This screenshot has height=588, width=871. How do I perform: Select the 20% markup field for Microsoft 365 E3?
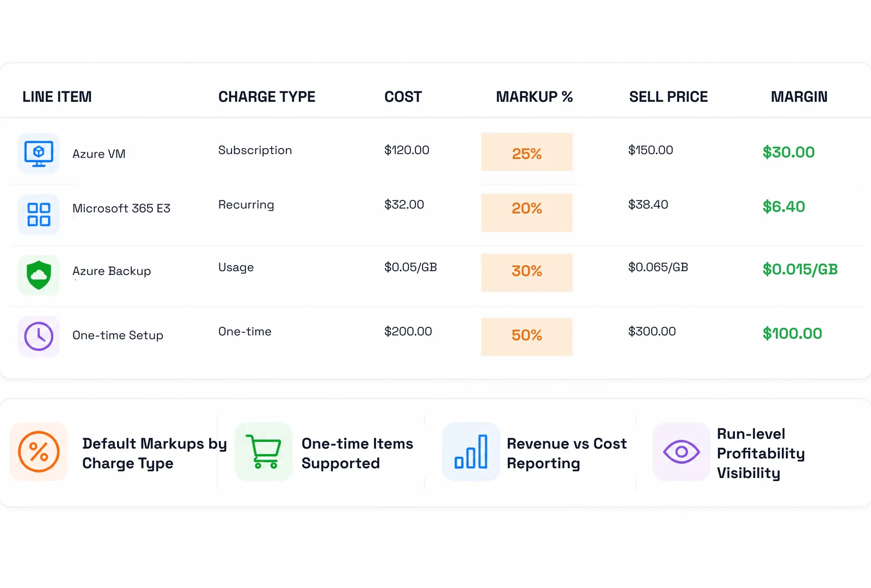click(527, 213)
